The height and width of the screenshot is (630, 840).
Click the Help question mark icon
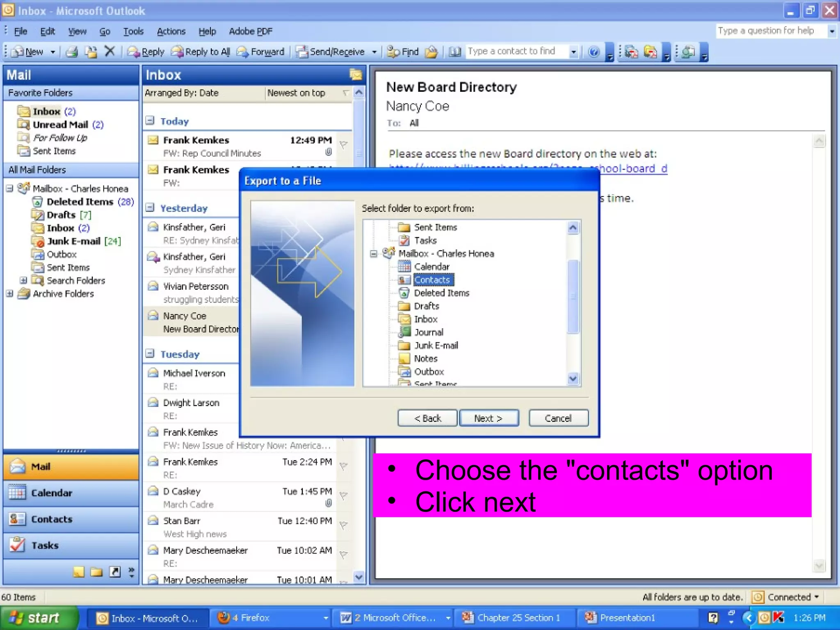[593, 52]
